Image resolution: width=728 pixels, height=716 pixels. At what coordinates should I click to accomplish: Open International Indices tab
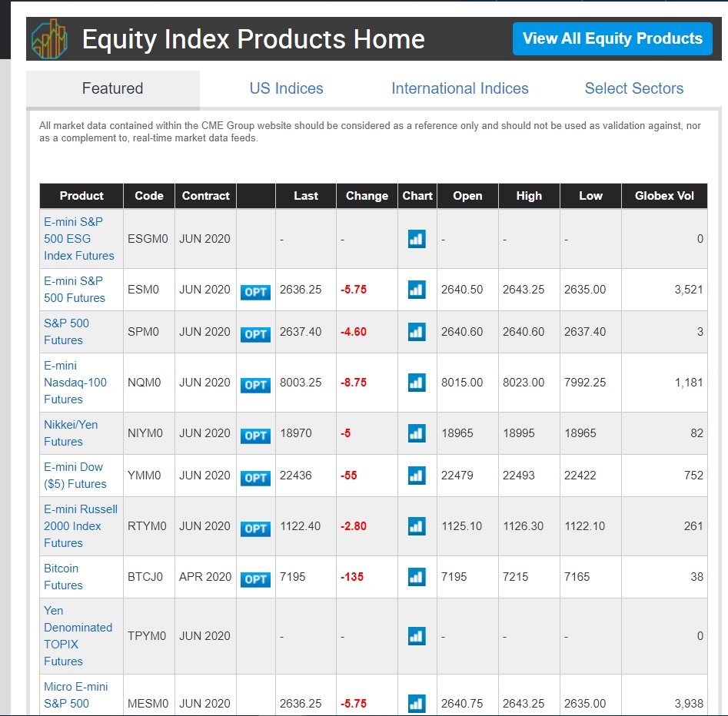coord(460,88)
